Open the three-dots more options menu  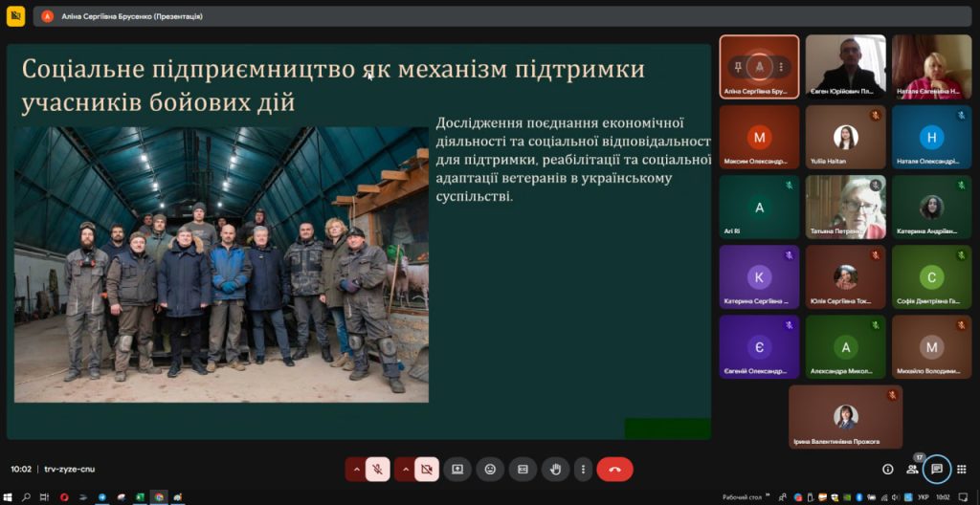pyautogui.click(x=583, y=469)
